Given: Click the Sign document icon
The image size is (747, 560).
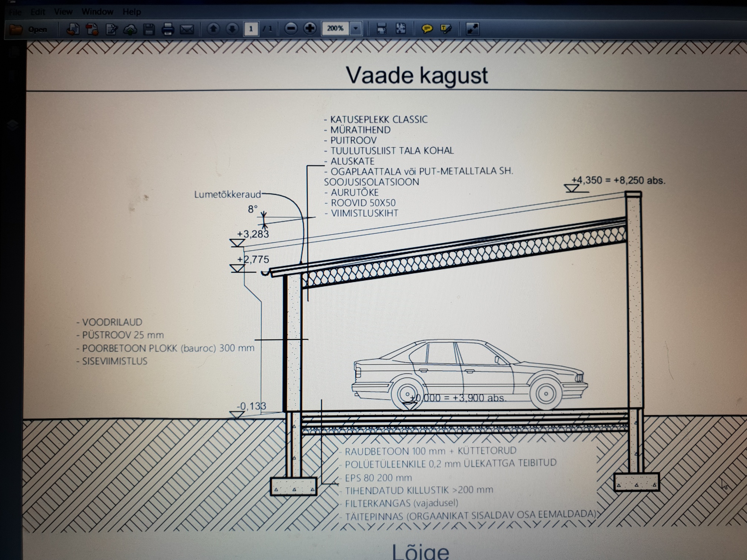Looking at the screenshot, I should coord(111,29).
